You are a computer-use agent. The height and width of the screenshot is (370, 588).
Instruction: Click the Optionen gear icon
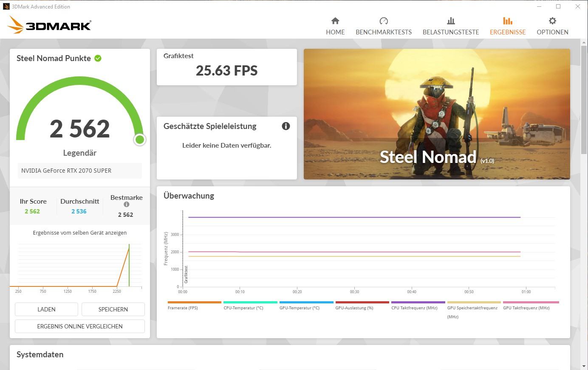tap(552, 21)
